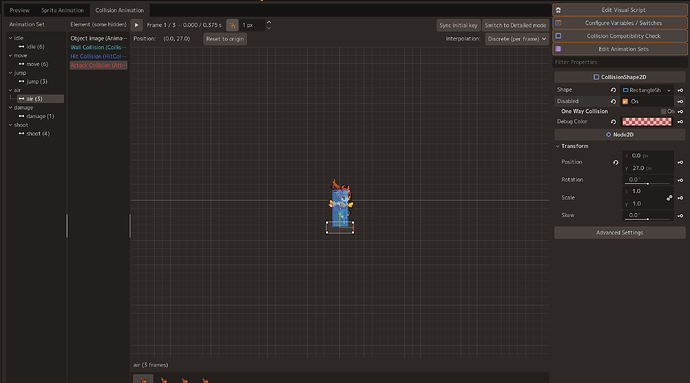Viewport: 690px width, 383px height.
Task: Click Switch to Detailed mode button
Action: pyautogui.click(x=515, y=25)
